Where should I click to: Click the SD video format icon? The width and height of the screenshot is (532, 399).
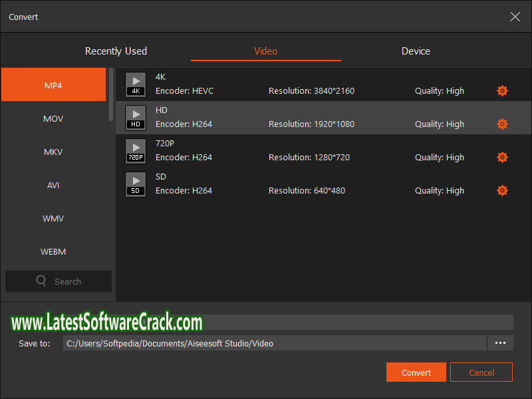[x=136, y=184]
